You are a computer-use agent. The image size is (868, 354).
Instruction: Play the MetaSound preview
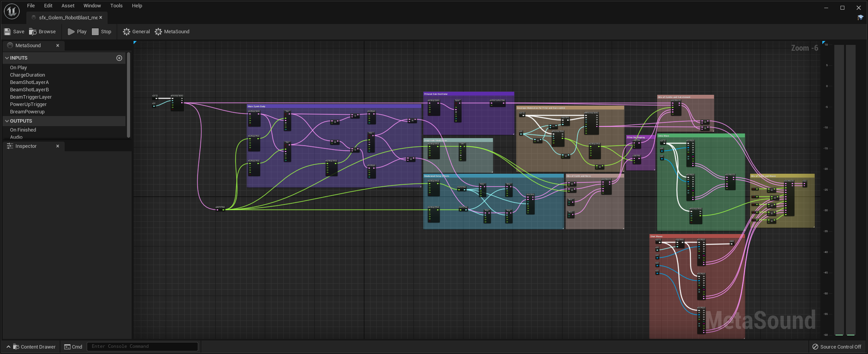tap(77, 32)
